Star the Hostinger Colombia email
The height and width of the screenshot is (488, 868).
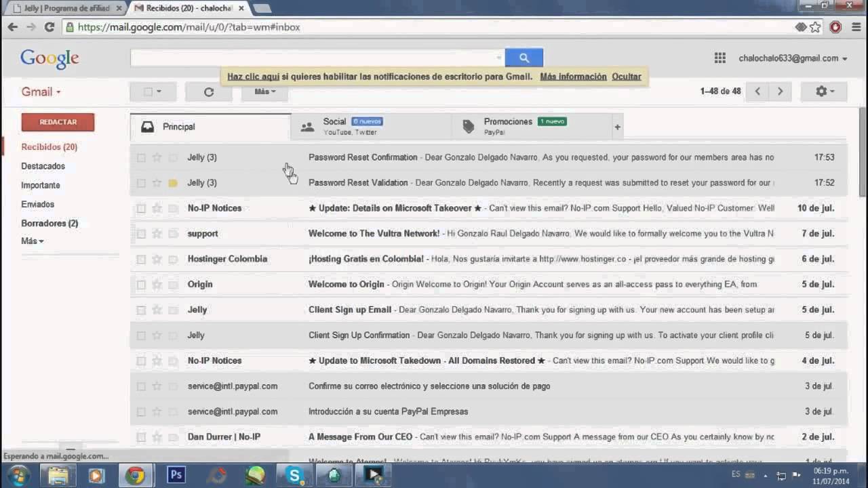tap(157, 259)
